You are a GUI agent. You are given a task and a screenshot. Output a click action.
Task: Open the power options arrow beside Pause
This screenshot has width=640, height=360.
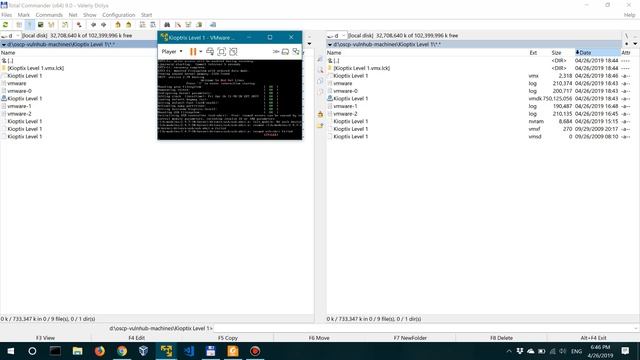click(200, 51)
